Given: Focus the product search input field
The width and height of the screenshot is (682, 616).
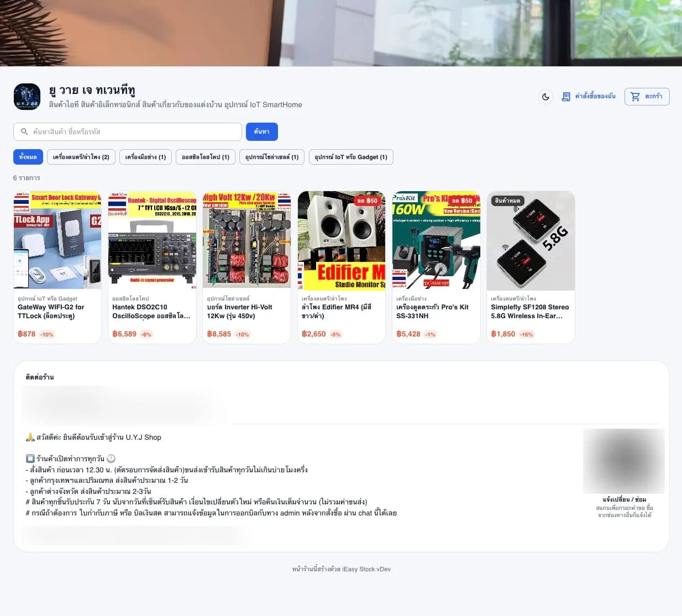Looking at the screenshot, I should (128, 131).
